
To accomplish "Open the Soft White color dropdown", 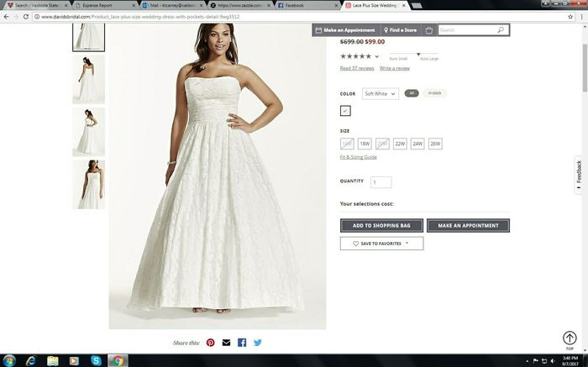I will point(381,94).
